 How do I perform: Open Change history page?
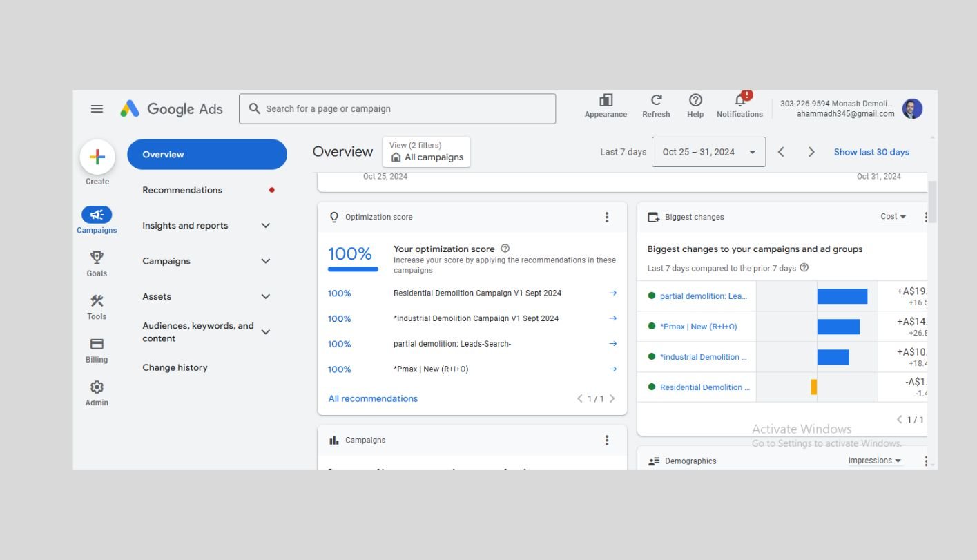coord(175,367)
